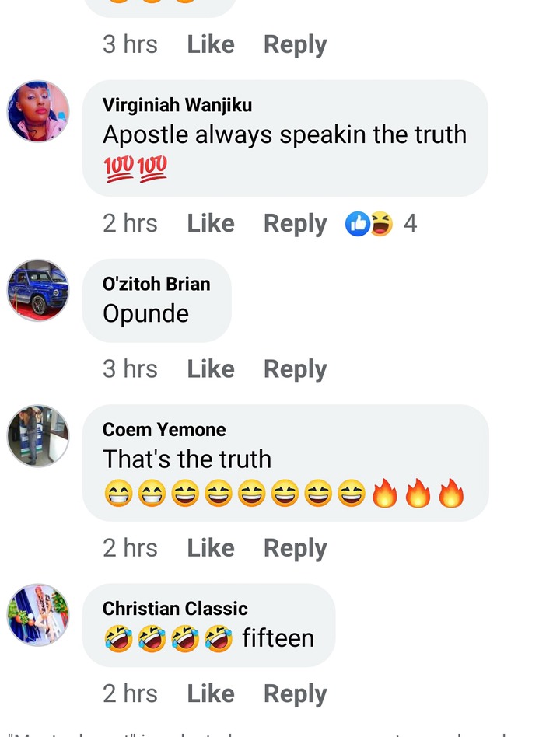The width and height of the screenshot is (560, 737).
Task: Open Christian Classic's profile picture
Action: 38,615
